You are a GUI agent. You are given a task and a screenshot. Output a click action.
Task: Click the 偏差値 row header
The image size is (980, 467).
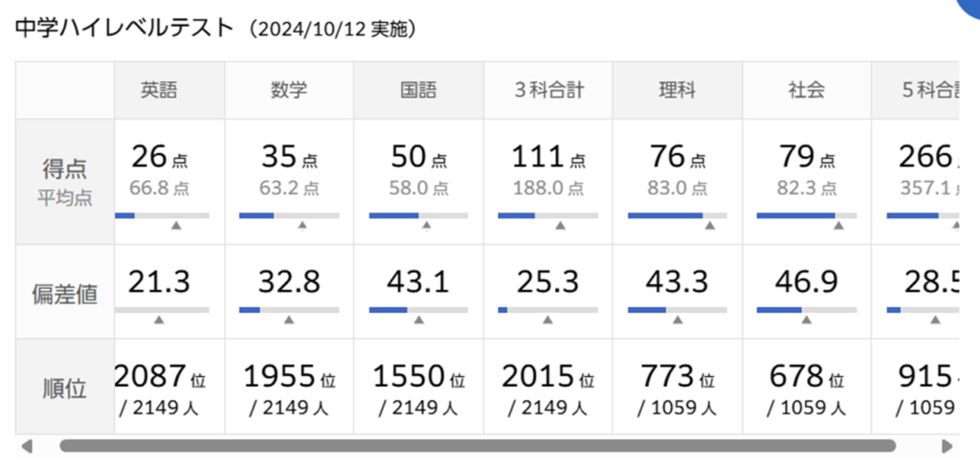(64, 293)
